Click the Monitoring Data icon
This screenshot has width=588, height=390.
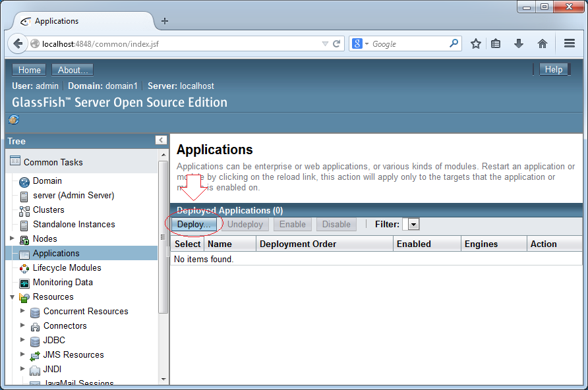click(x=24, y=283)
